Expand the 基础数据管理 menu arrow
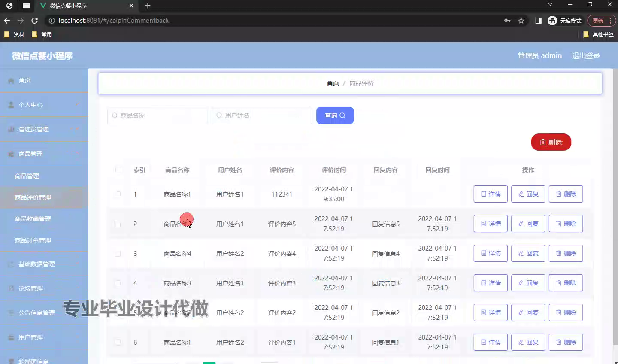The height and width of the screenshot is (364, 618). pyautogui.click(x=77, y=264)
